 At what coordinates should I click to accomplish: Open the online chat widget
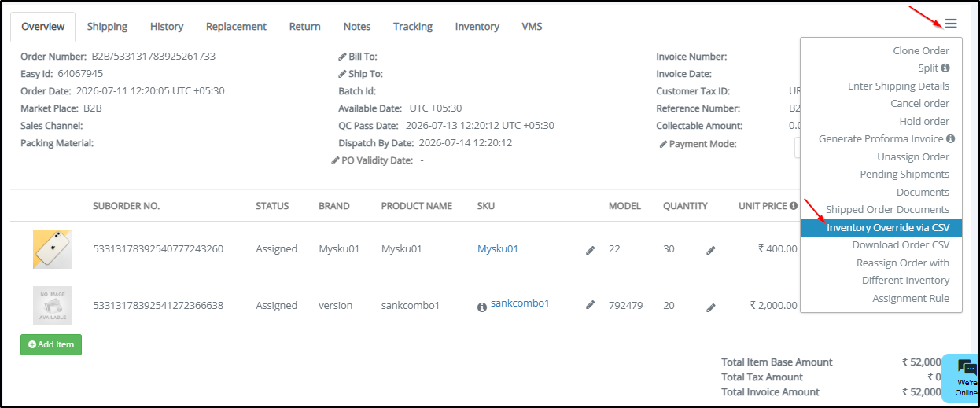click(x=963, y=378)
